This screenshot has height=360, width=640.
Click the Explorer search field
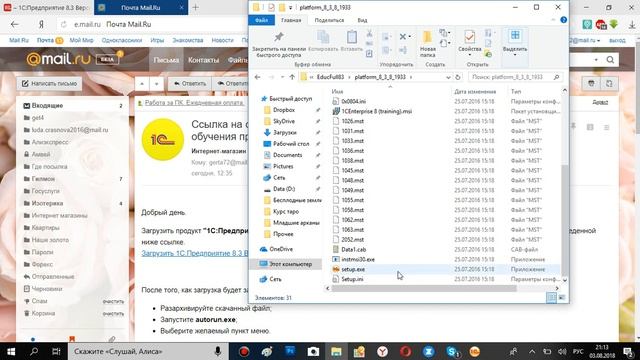coord(515,77)
